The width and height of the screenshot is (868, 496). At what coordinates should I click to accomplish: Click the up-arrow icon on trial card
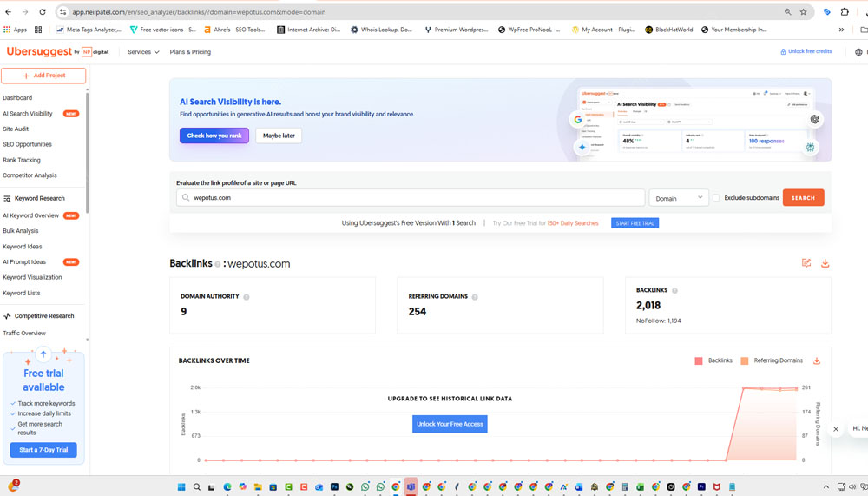coord(43,354)
